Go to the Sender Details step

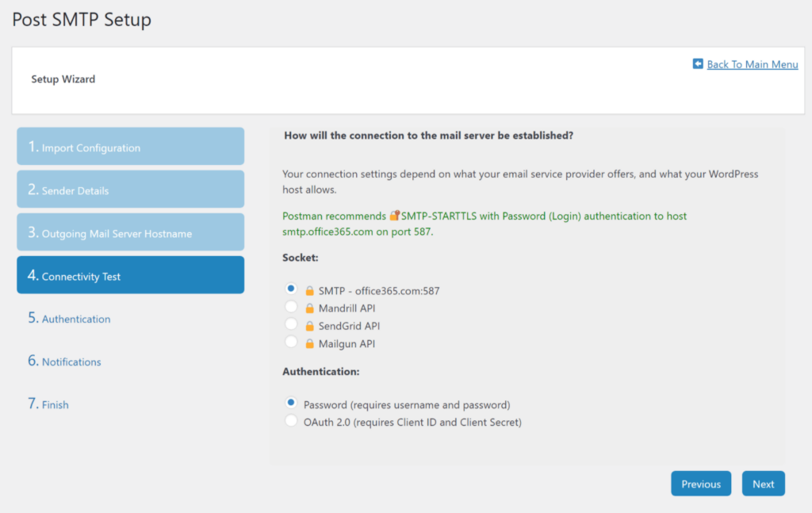[130, 189]
